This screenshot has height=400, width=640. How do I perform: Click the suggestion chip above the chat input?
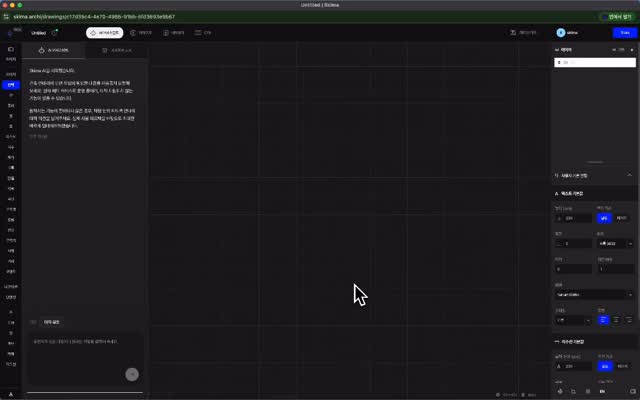click(x=51, y=322)
